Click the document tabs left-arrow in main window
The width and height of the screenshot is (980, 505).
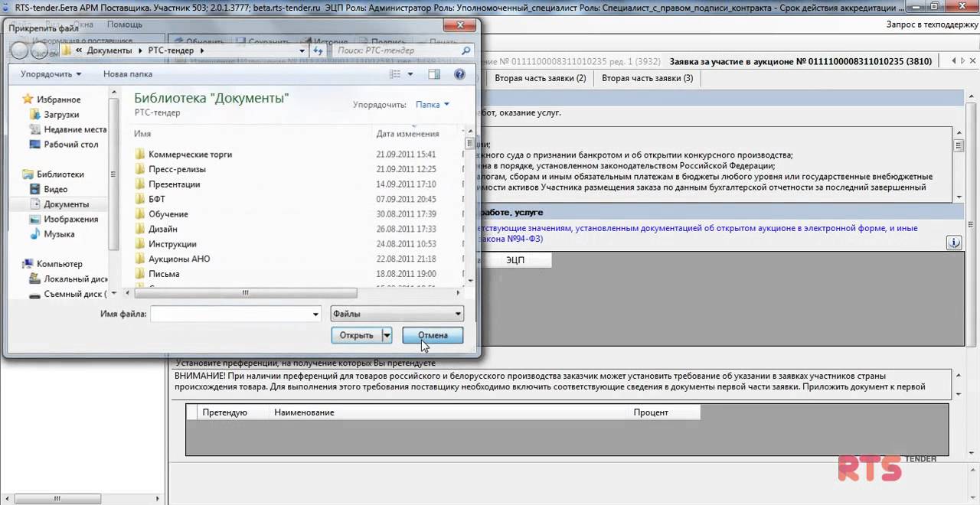[x=953, y=61]
